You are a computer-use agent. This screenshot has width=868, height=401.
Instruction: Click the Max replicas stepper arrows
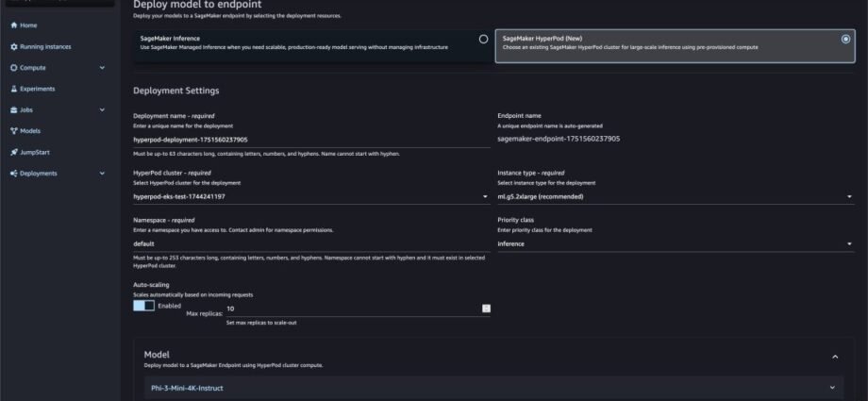coord(486,309)
